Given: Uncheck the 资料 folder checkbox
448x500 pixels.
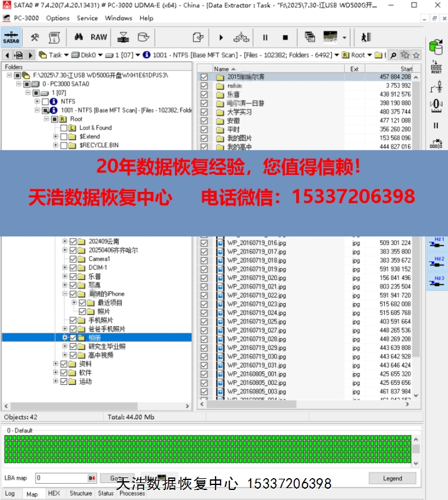Looking at the screenshot, I should click(64, 364).
